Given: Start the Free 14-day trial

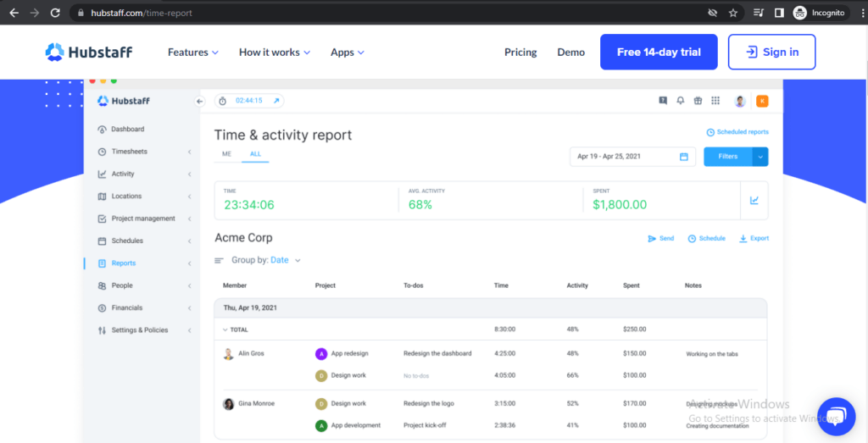Looking at the screenshot, I should click(x=659, y=52).
